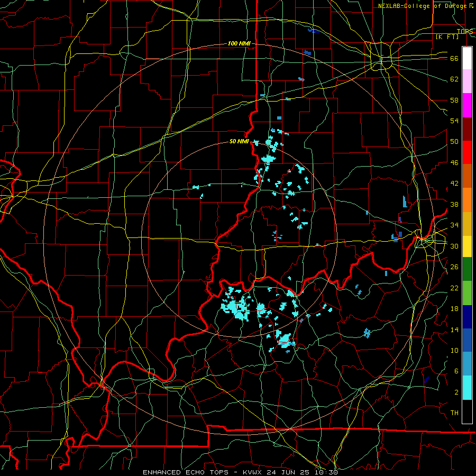Click the orange 42 legend swatch
Viewport: 476px width, 476px height.
click(x=467, y=200)
